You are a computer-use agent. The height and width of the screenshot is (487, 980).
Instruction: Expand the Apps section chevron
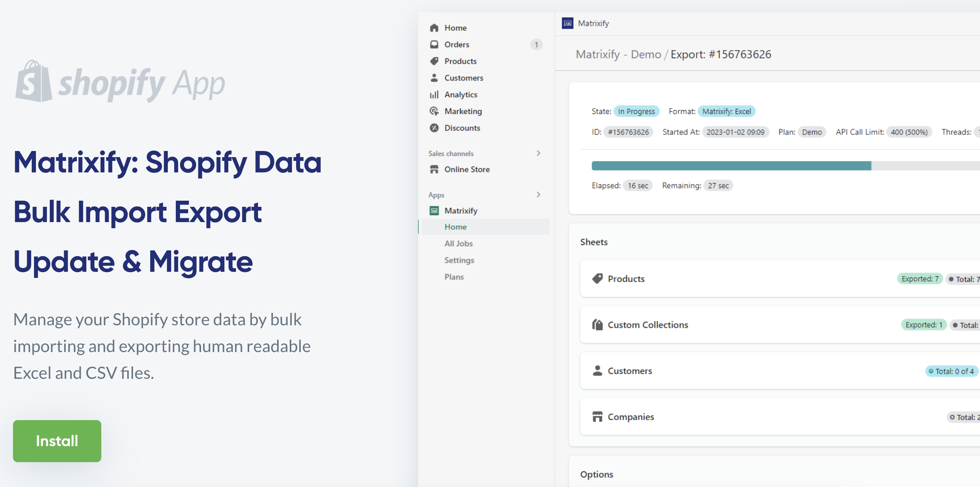click(x=538, y=195)
